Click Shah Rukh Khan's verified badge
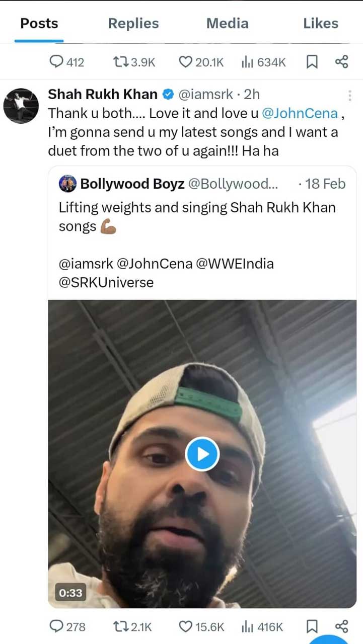The image size is (363, 644). tap(167, 94)
